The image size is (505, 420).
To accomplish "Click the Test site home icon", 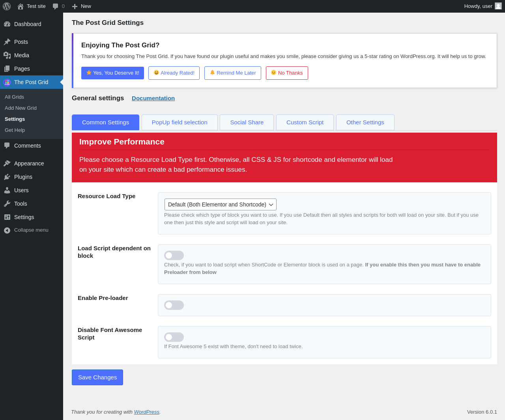I will point(21,6).
